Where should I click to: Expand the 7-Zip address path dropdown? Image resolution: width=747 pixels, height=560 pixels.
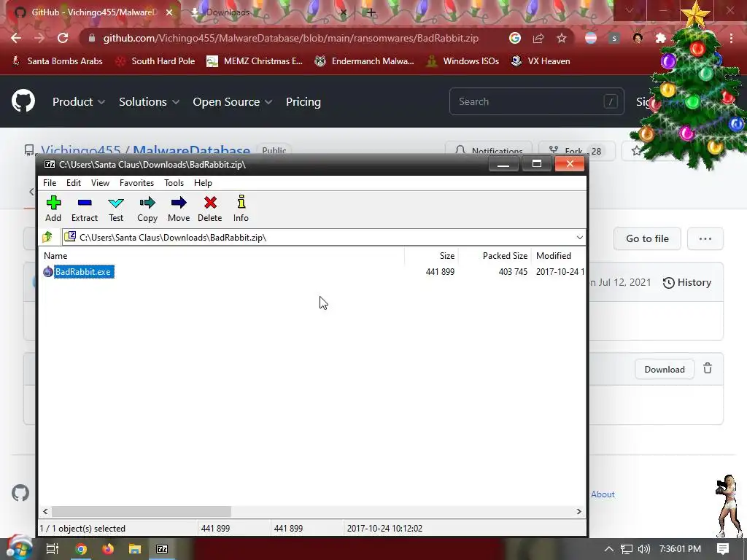pyautogui.click(x=579, y=237)
